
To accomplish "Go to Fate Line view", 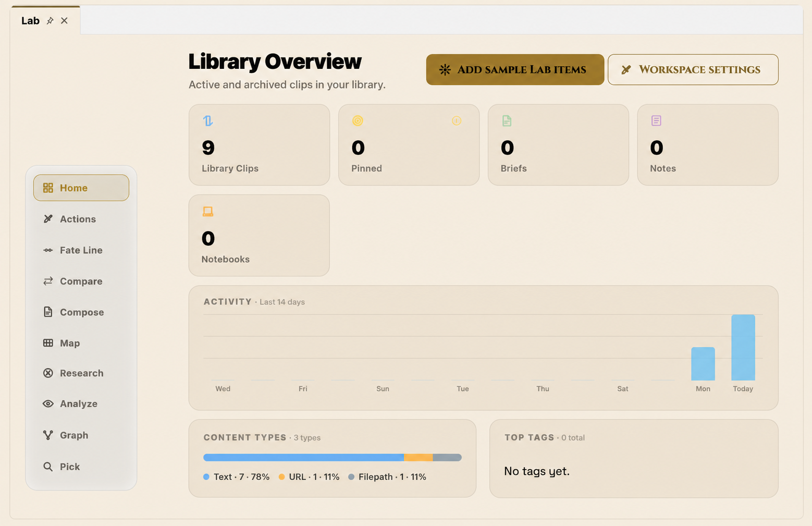I will tap(81, 250).
